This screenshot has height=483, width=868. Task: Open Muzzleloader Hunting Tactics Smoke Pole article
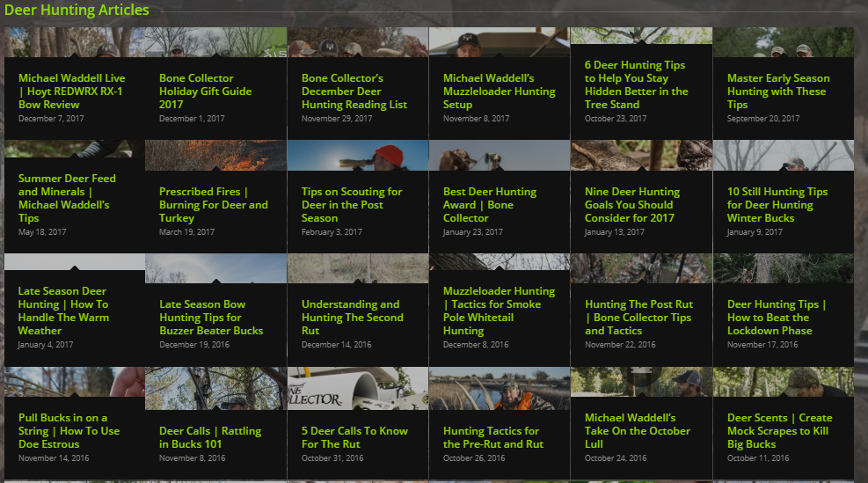click(499, 311)
